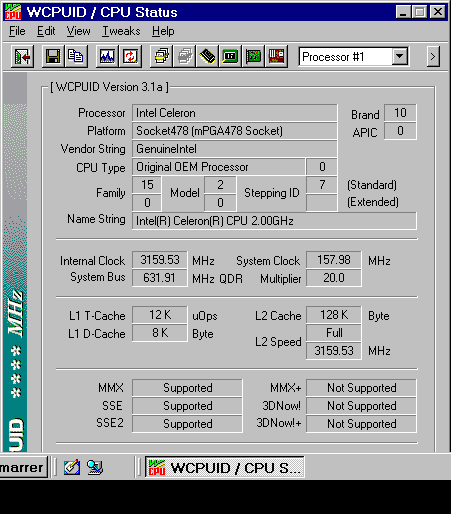
Task: Click the WCPUID taskbar button
Action: [224, 468]
